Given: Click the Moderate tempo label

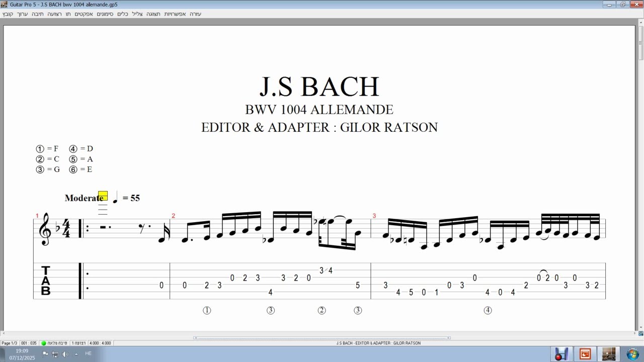Looking at the screenshot, I should pos(84,198).
